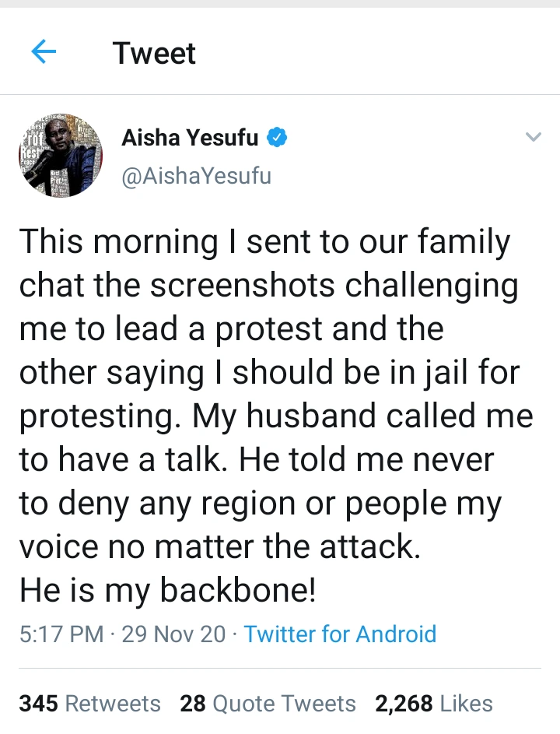This screenshot has width=560, height=734.
Task: View the 345 Retweets list
Action: [x=89, y=704]
